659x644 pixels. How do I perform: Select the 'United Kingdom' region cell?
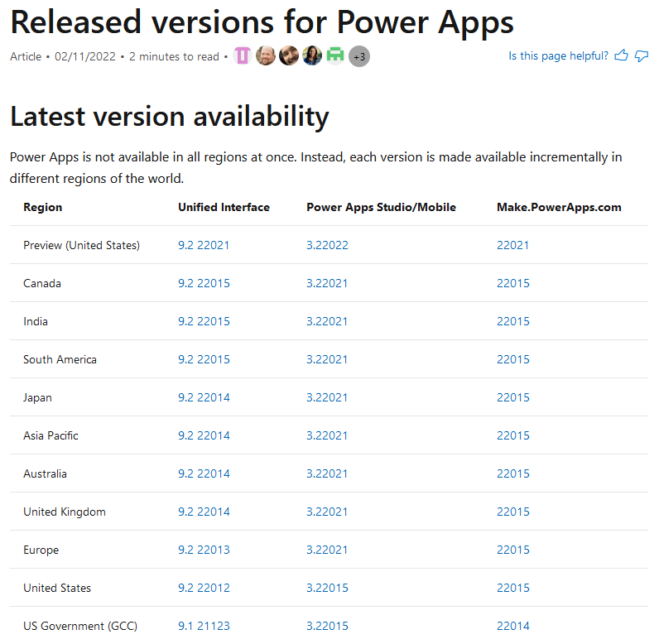[x=65, y=512]
